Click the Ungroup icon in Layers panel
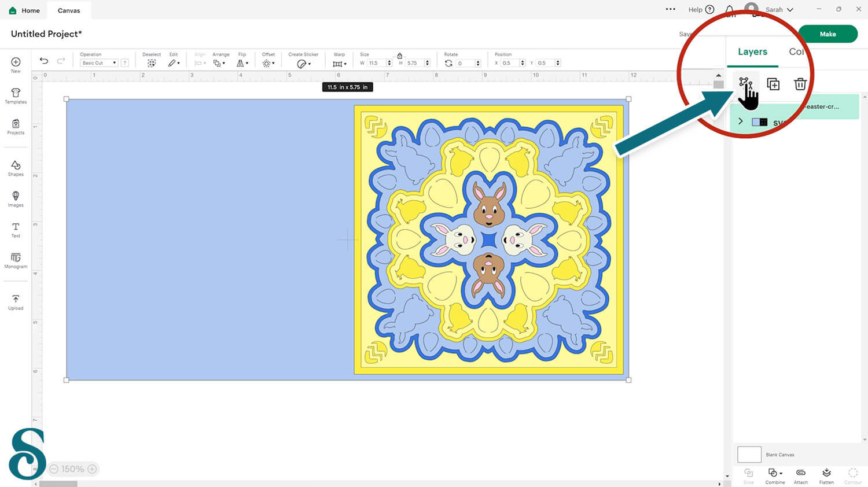The image size is (868, 487). 745,84
